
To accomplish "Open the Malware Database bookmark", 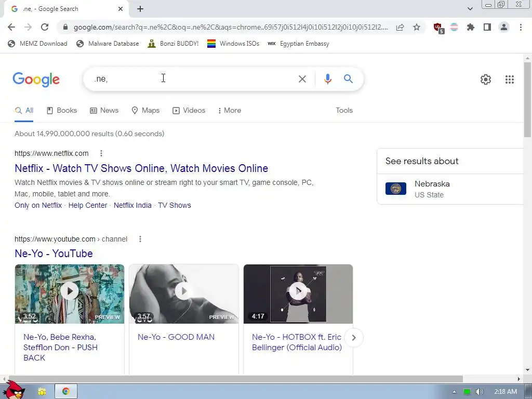I will (x=108, y=44).
